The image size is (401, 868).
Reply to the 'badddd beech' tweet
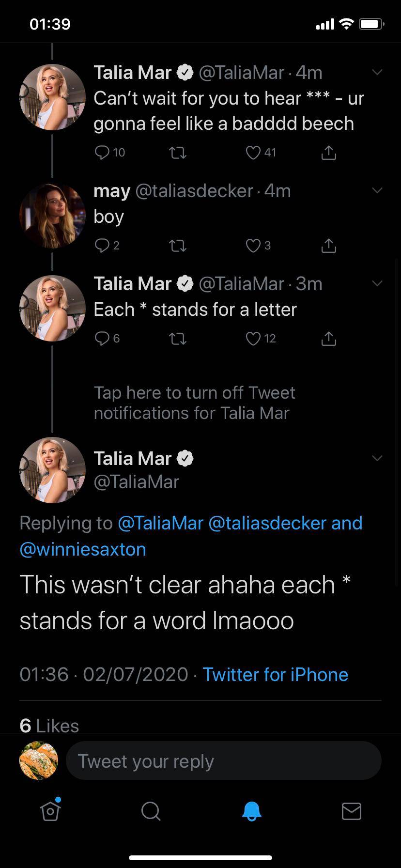pos(102,153)
